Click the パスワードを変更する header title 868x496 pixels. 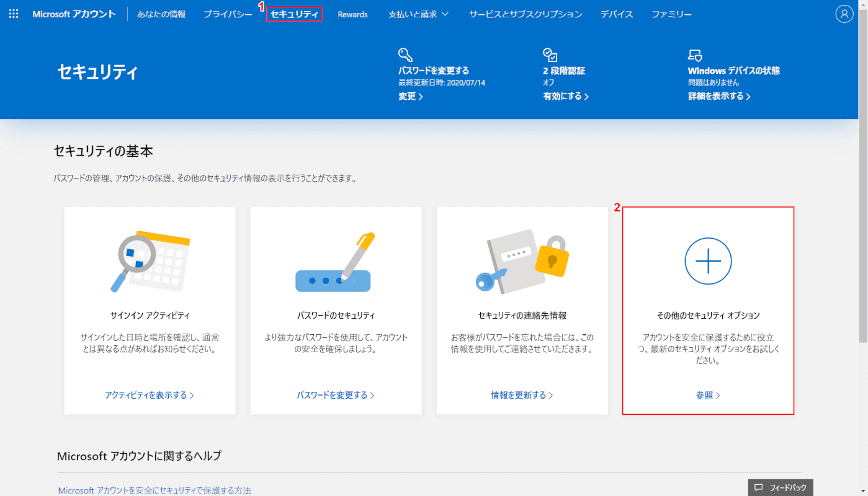(434, 71)
